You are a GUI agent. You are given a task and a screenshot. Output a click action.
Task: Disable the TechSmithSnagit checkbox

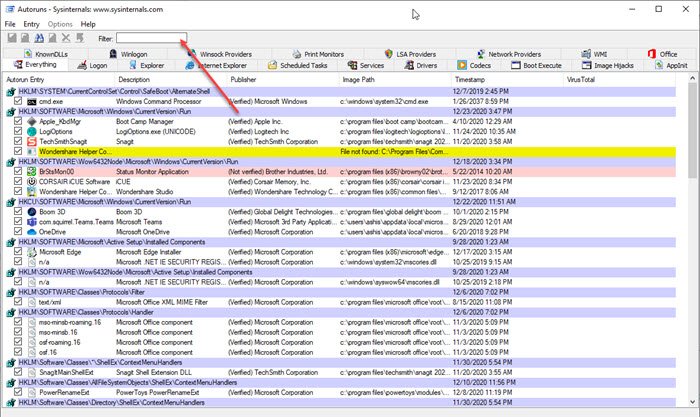[18, 141]
